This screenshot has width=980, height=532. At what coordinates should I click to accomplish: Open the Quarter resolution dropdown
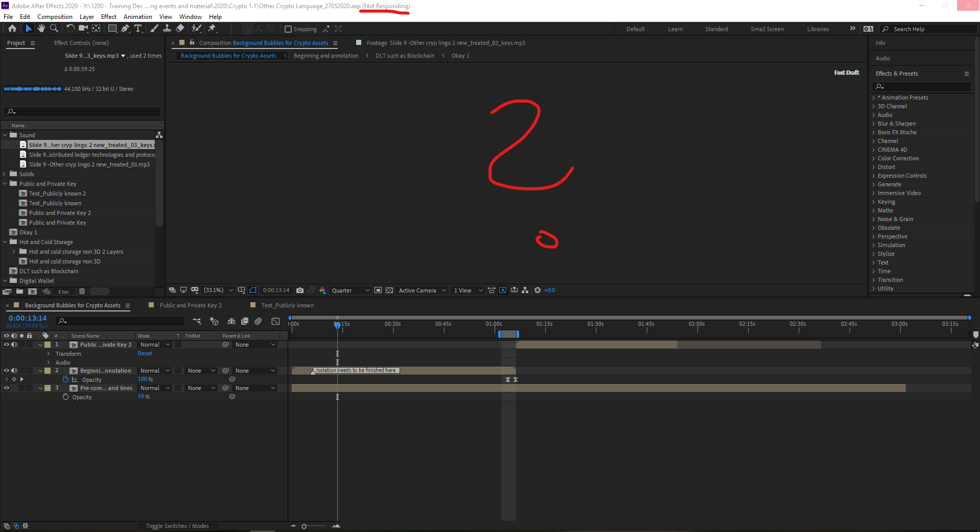(350, 290)
